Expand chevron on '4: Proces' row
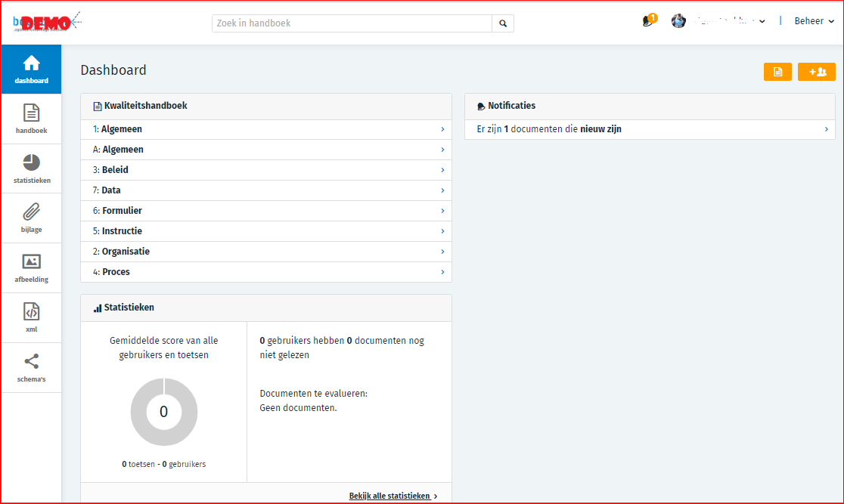The width and height of the screenshot is (844, 504). 442,272
